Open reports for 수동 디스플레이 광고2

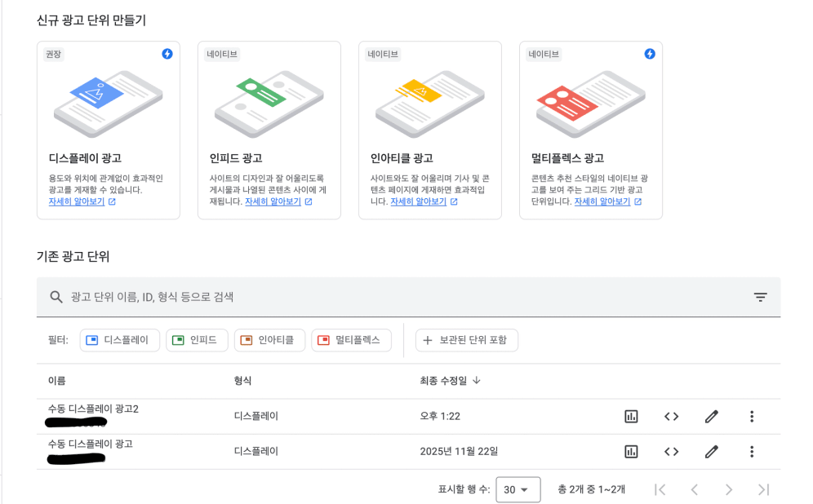point(631,417)
